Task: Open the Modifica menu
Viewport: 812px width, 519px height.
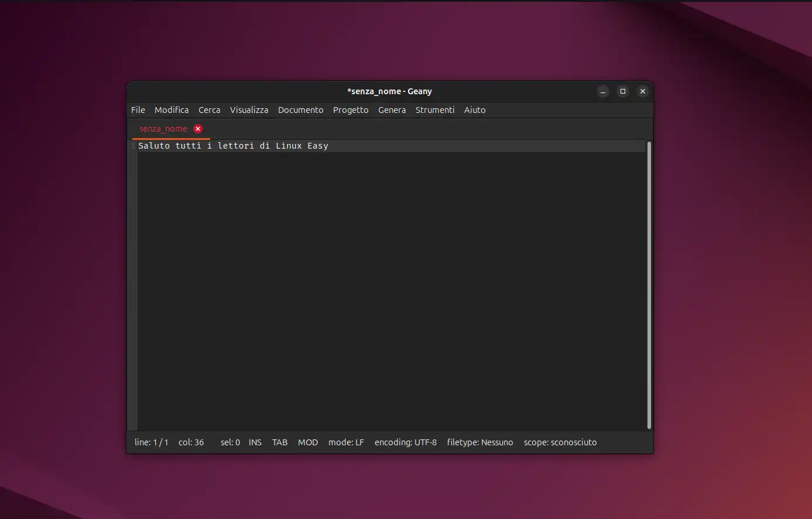Action: (172, 110)
